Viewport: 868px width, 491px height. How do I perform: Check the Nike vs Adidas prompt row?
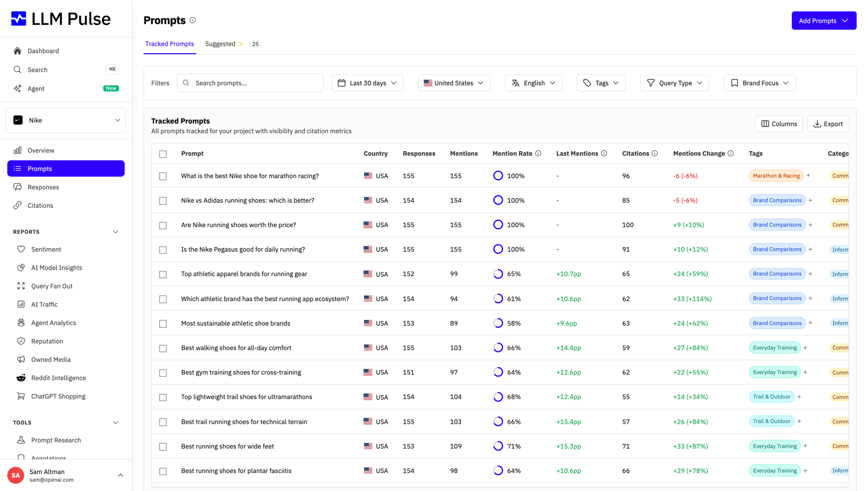[163, 201]
